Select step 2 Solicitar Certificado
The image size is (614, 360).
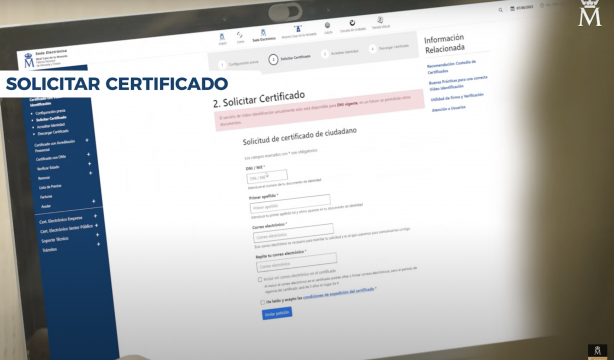(x=290, y=58)
